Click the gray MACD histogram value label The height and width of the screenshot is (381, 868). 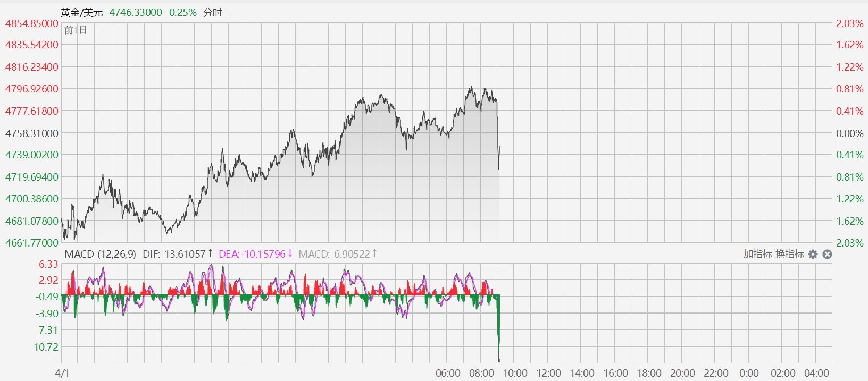pyautogui.click(x=338, y=254)
